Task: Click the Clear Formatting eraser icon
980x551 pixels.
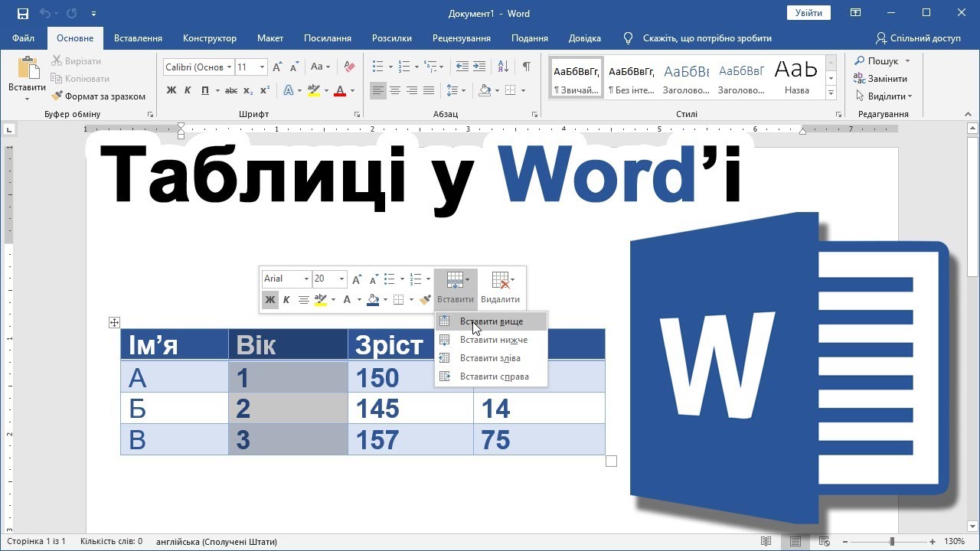Action: (350, 67)
